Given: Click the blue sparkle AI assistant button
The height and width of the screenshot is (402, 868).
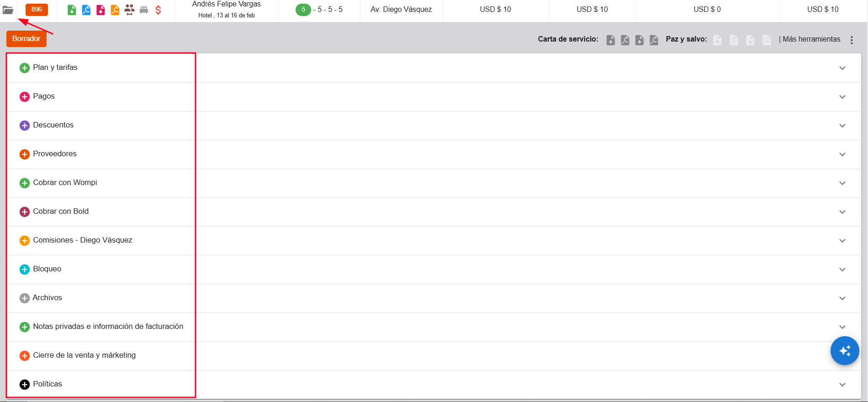Looking at the screenshot, I should 844,350.
